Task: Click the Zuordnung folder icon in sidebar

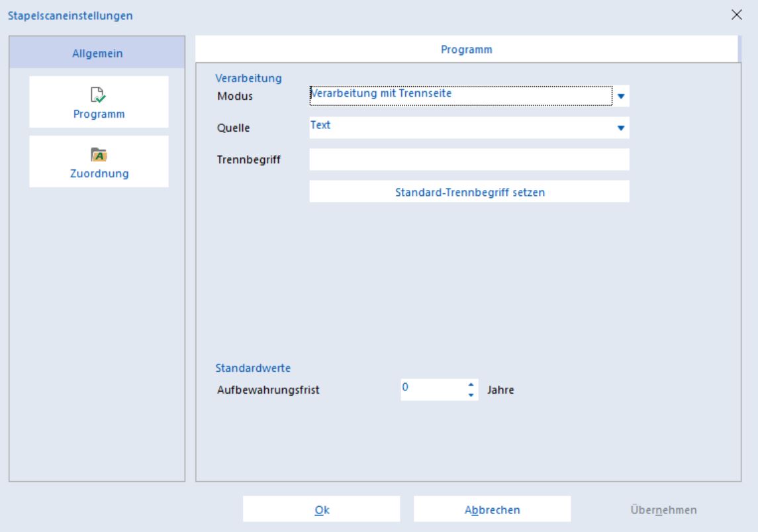Action: [x=99, y=155]
